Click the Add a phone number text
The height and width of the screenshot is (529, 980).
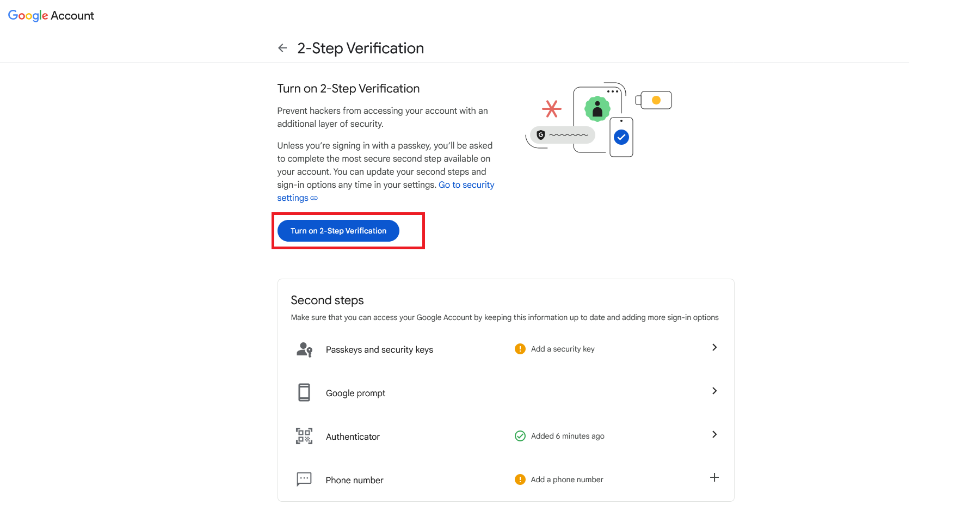point(567,479)
